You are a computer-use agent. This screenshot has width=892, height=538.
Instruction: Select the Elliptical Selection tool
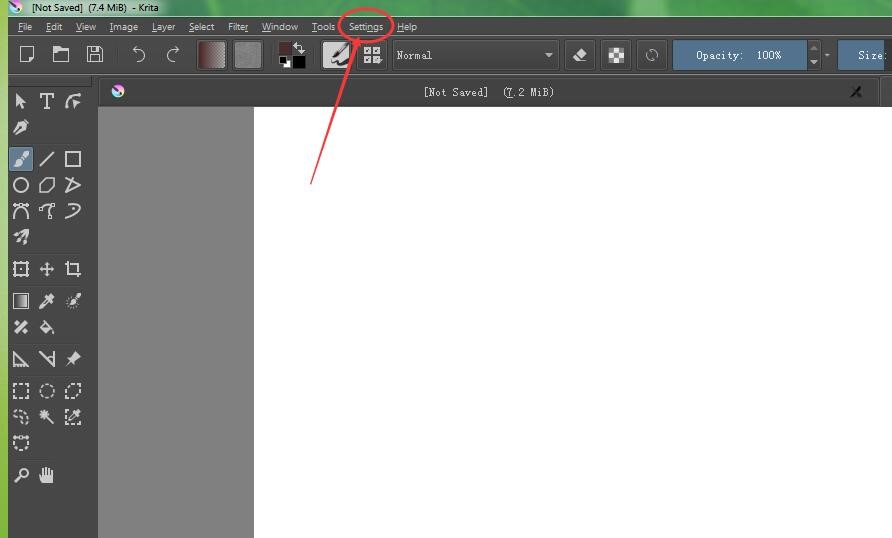(47, 391)
